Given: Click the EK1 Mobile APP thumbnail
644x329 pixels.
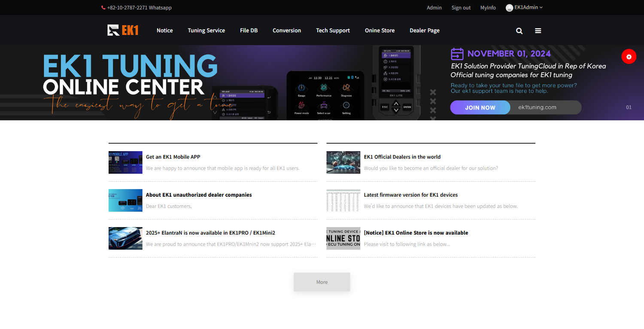Looking at the screenshot, I should [125, 162].
